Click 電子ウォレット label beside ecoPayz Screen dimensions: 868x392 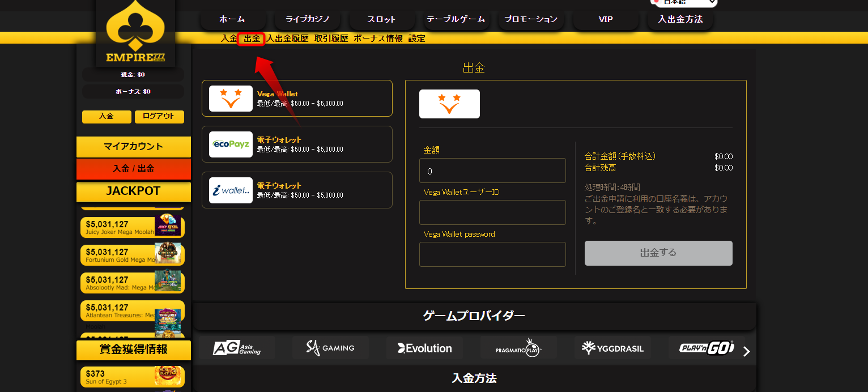tap(279, 140)
